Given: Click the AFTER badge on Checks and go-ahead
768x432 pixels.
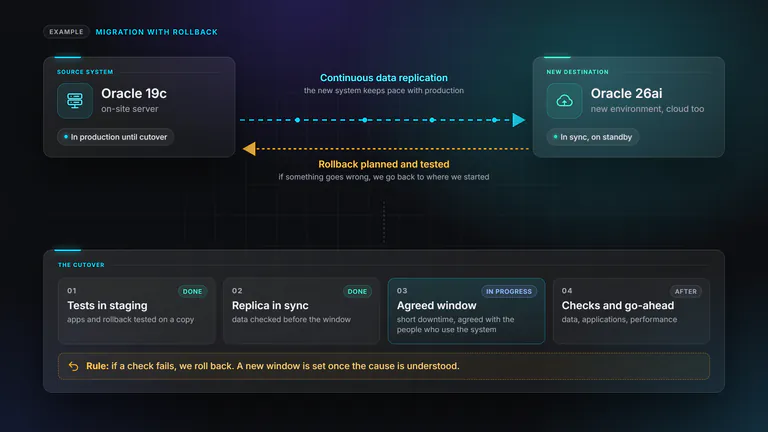Looking at the screenshot, I should tap(686, 291).
